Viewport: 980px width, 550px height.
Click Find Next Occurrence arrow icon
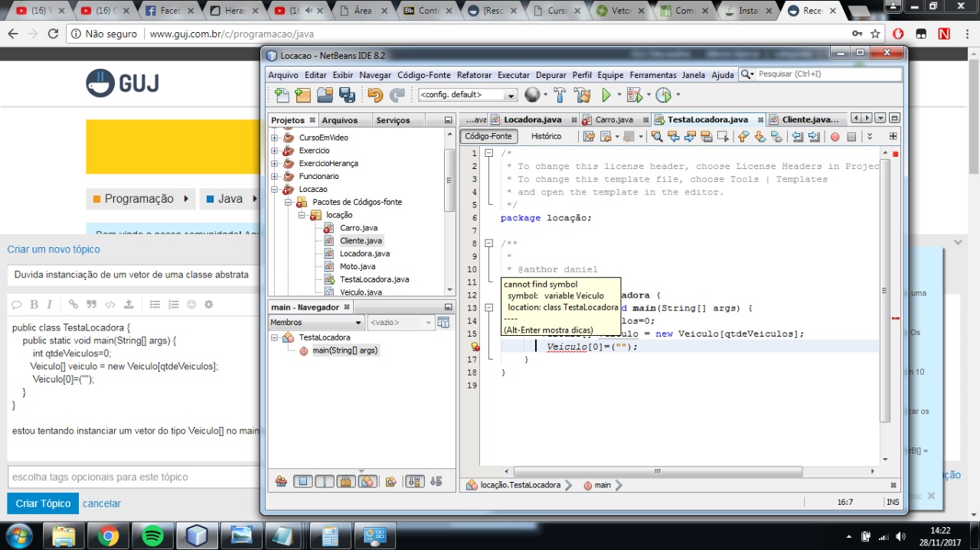click(690, 136)
